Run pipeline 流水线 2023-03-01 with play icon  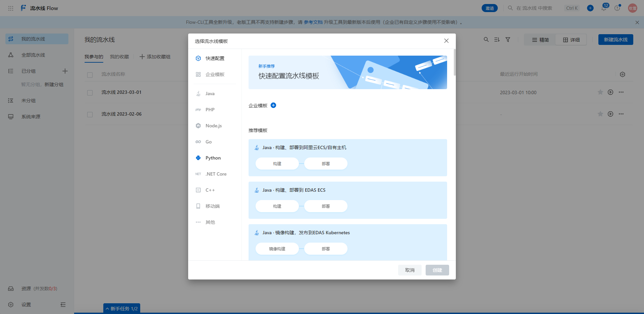click(610, 92)
